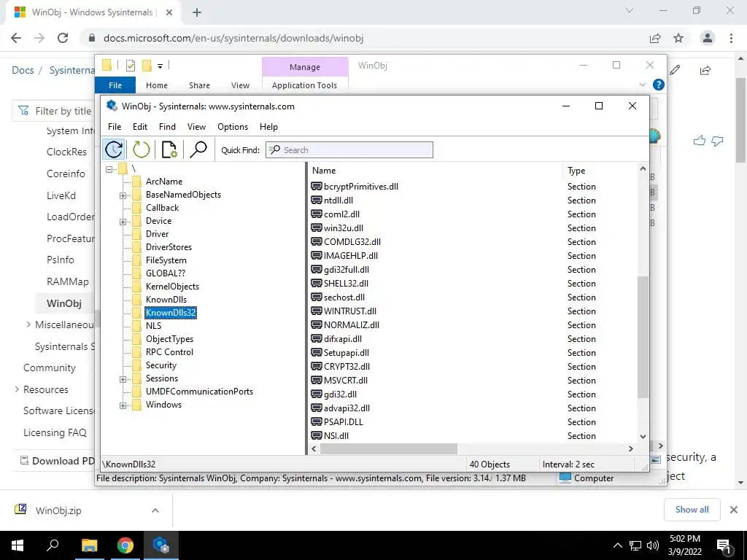The height and width of the screenshot is (560, 747).
Task: Select UMDFCommunicationPorts folder icon
Action: (x=136, y=392)
